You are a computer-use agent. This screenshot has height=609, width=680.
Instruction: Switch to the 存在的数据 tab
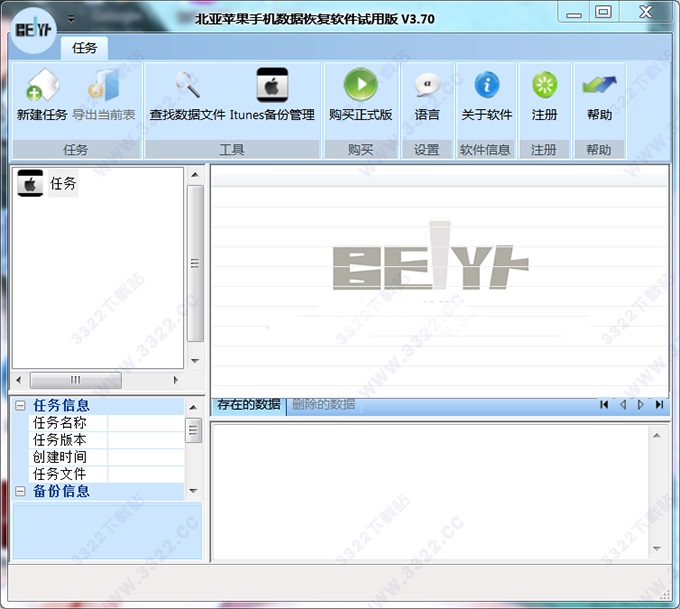(248, 405)
